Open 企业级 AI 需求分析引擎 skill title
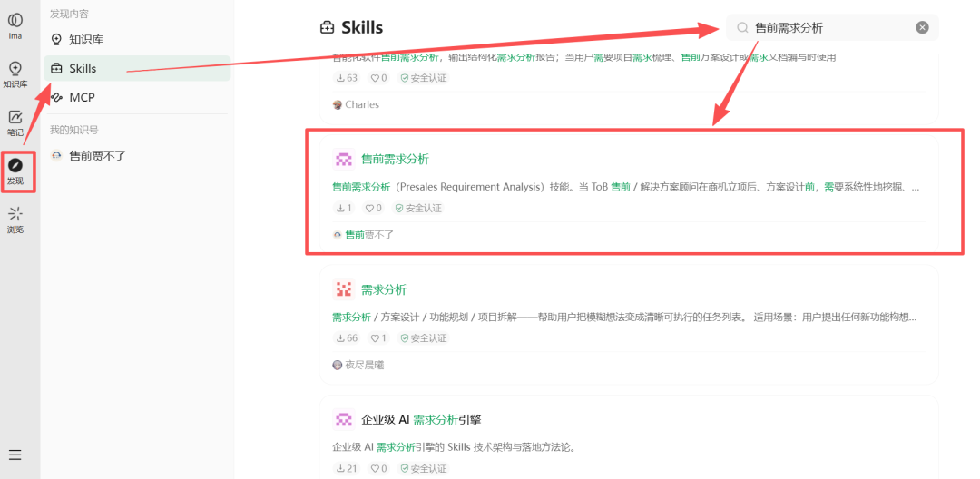 tap(421, 420)
